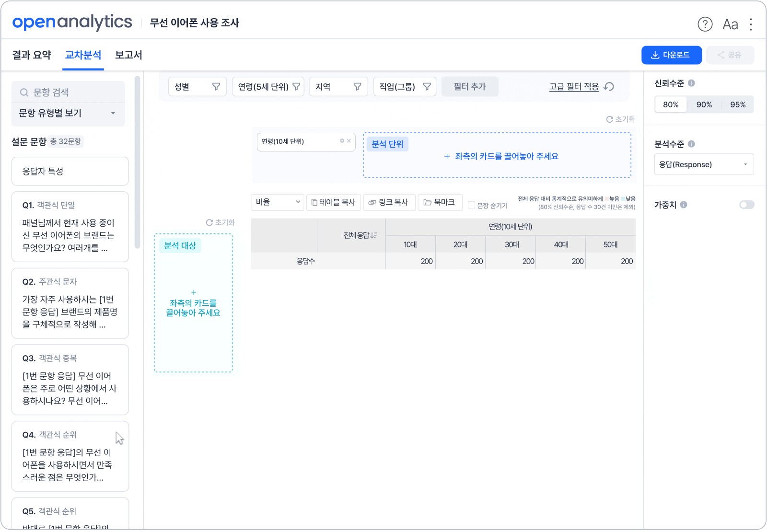Click the 링크 복사 button
Image resolution: width=767 pixels, height=532 pixels.
(389, 202)
